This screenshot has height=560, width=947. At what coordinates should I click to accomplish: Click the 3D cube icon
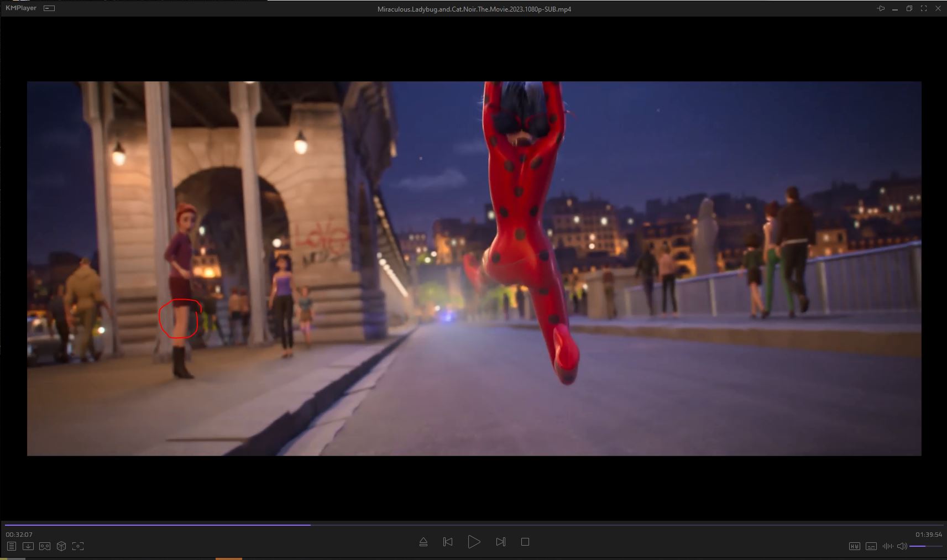point(61,546)
